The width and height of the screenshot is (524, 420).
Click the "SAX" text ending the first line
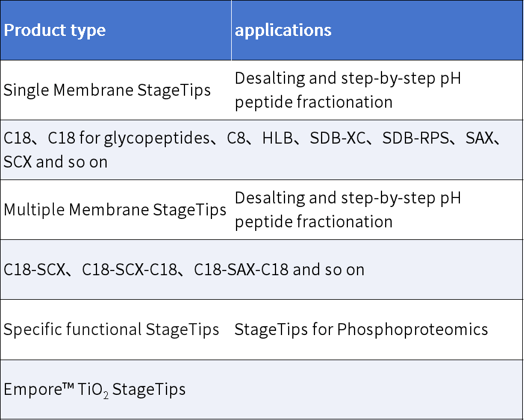coord(479,139)
